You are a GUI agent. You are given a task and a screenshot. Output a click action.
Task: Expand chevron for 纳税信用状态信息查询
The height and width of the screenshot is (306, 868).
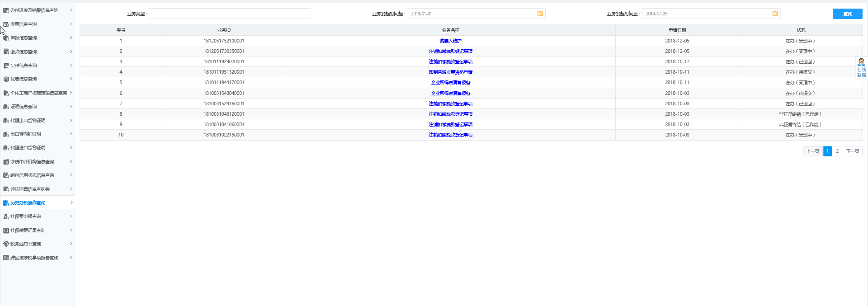[x=71, y=175]
